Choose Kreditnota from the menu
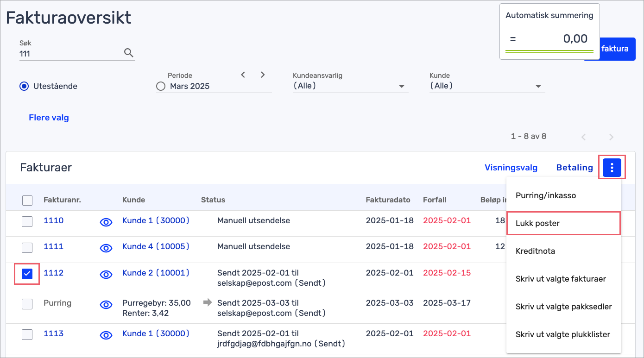Screen dimensions: 644x358 pos(563,251)
